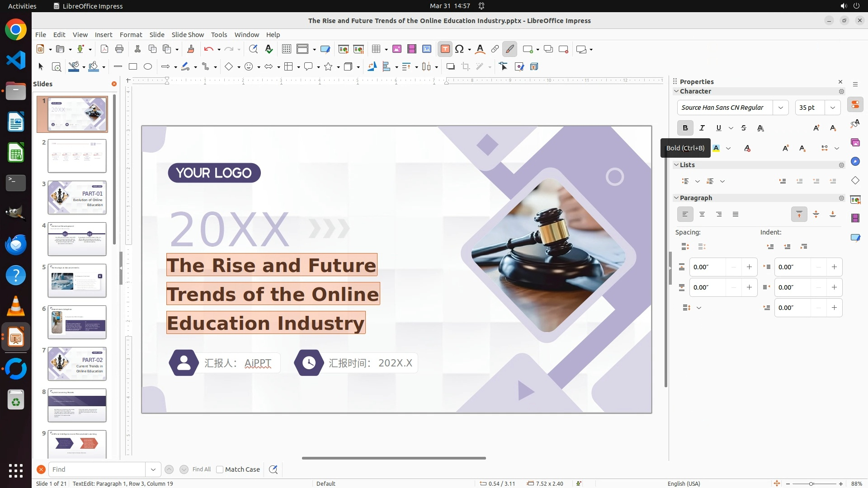Toggle Italic formatting in sidebar
This screenshot has width=868, height=488.
(702, 128)
